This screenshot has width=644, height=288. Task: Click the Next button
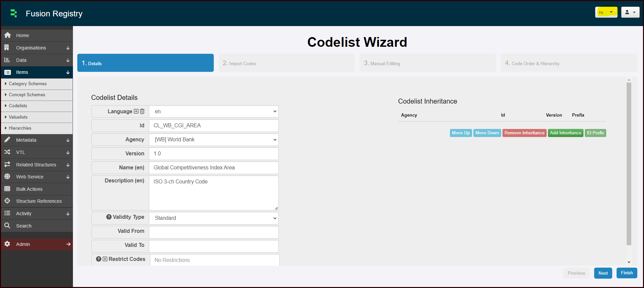tap(603, 273)
